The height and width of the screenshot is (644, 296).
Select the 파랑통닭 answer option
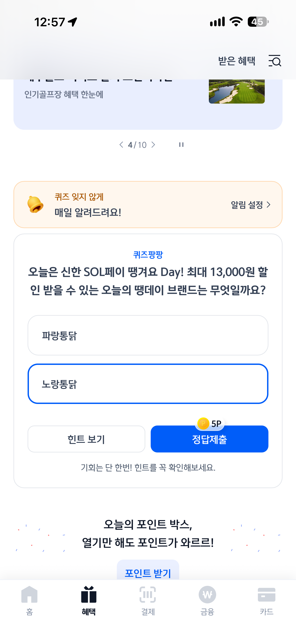click(x=148, y=335)
